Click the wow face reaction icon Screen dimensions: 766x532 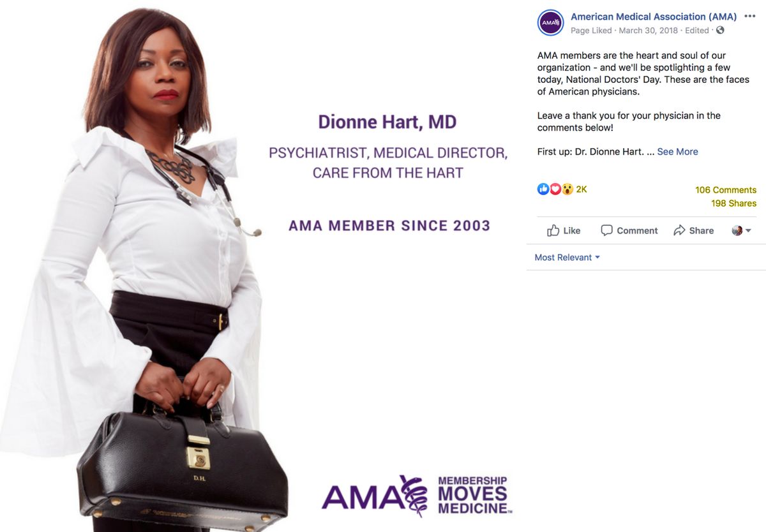tap(567, 189)
